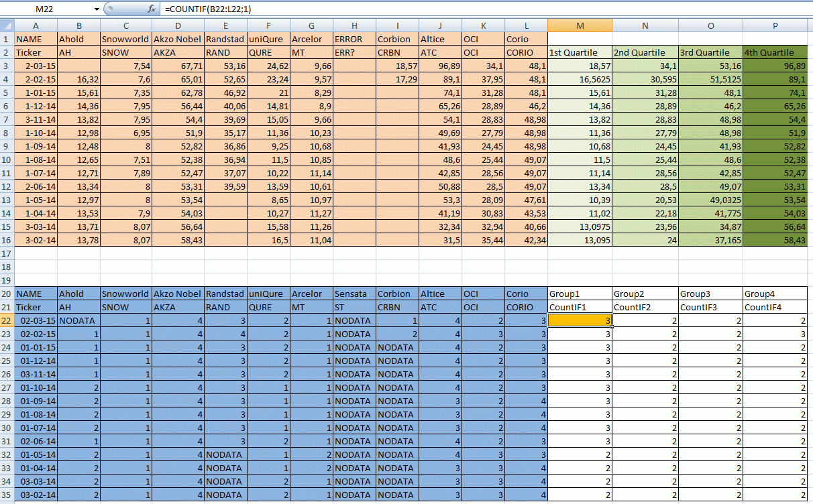
Task: Click the Ahold name cell
Action: coord(78,39)
